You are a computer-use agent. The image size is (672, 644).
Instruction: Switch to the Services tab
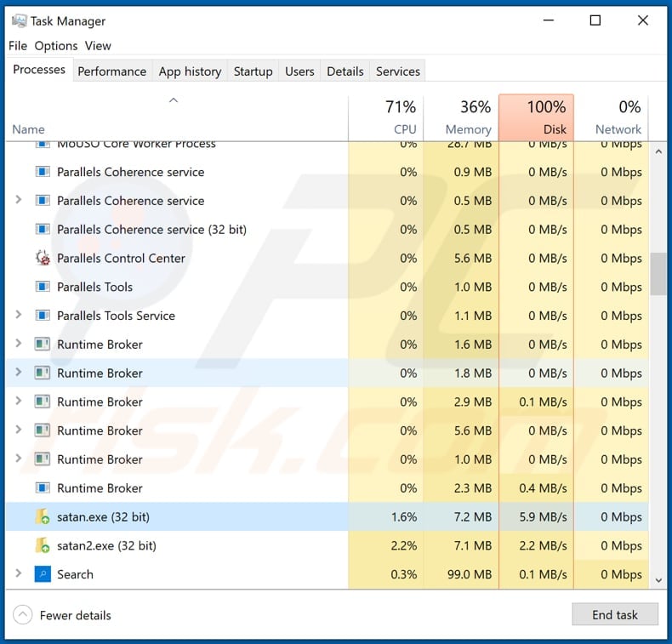pyautogui.click(x=398, y=71)
